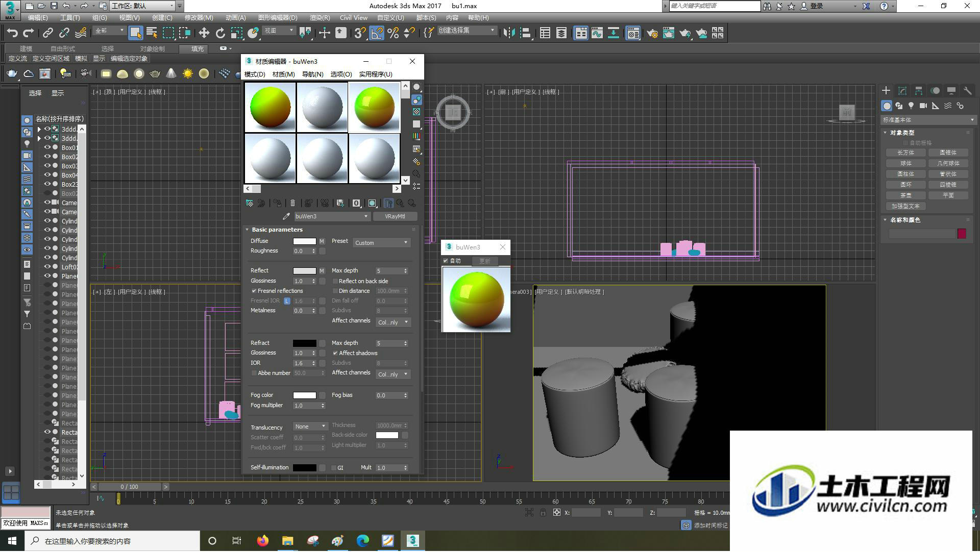
Task: Open 模式(D) menu in material editor
Action: [x=255, y=74]
